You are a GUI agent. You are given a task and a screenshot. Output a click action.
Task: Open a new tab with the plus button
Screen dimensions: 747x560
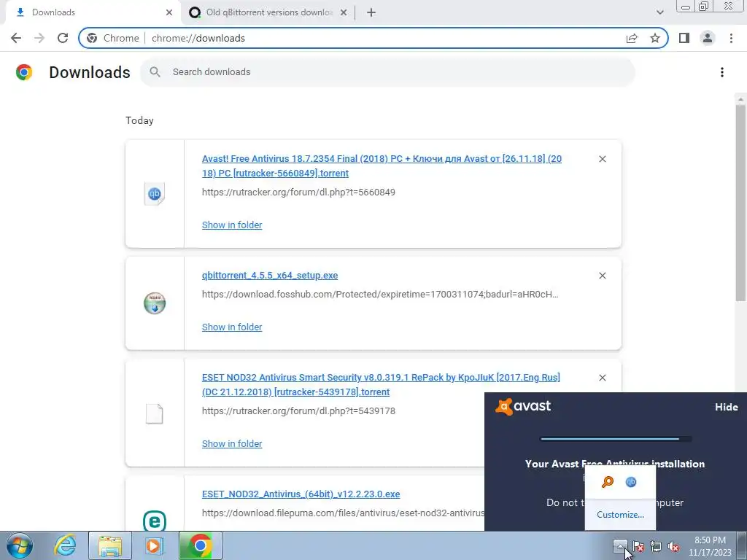(x=371, y=12)
